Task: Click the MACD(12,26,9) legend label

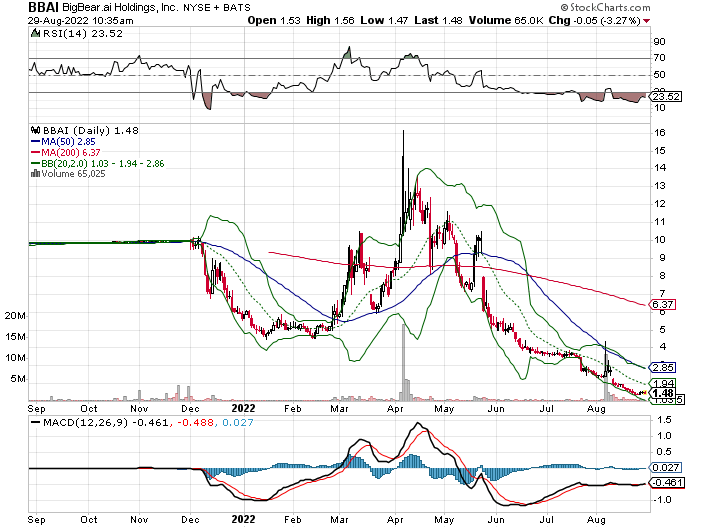Action: click(86, 422)
